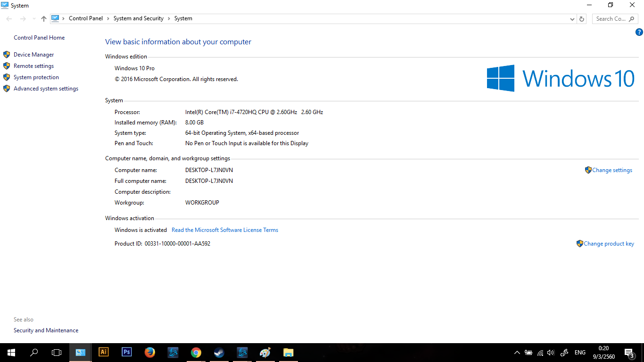Viewport: 644px width, 362px height.
Task: Navigate to System and Security breadcrumb
Action: pos(139,18)
